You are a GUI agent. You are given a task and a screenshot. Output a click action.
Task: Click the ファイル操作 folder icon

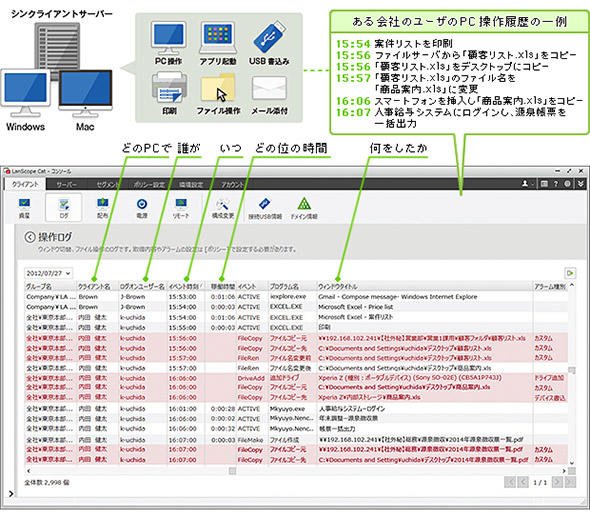click(218, 88)
